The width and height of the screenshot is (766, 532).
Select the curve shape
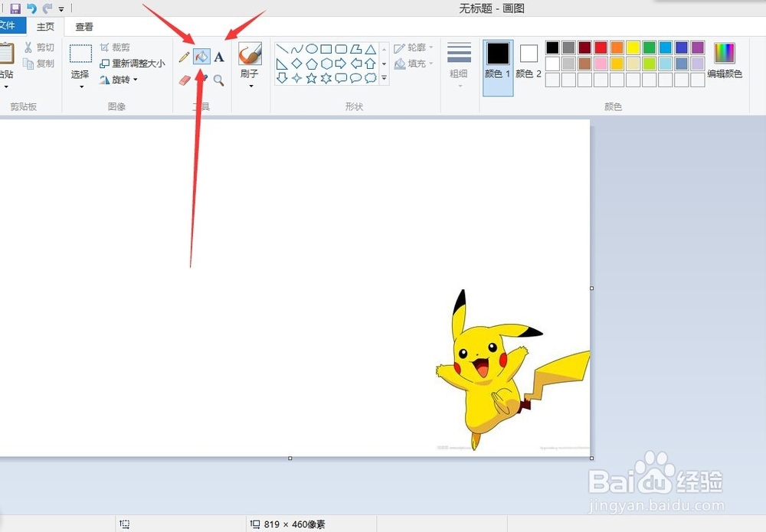click(296, 49)
